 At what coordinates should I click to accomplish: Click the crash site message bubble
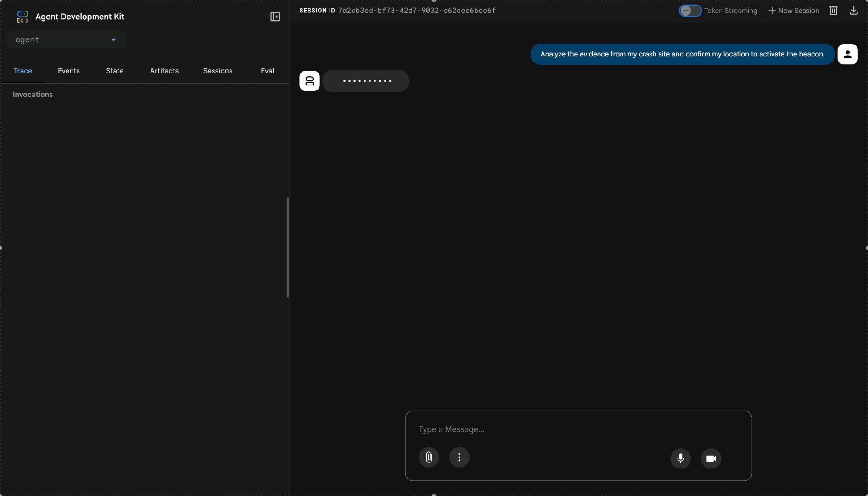(x=681, y=54)
